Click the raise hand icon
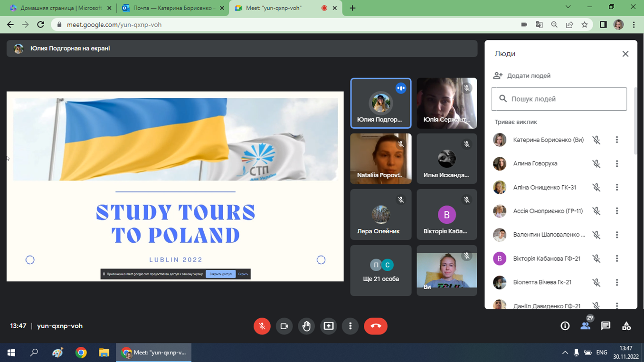The height and width of the screenshot is (362, 644). (x=306, y=326)
